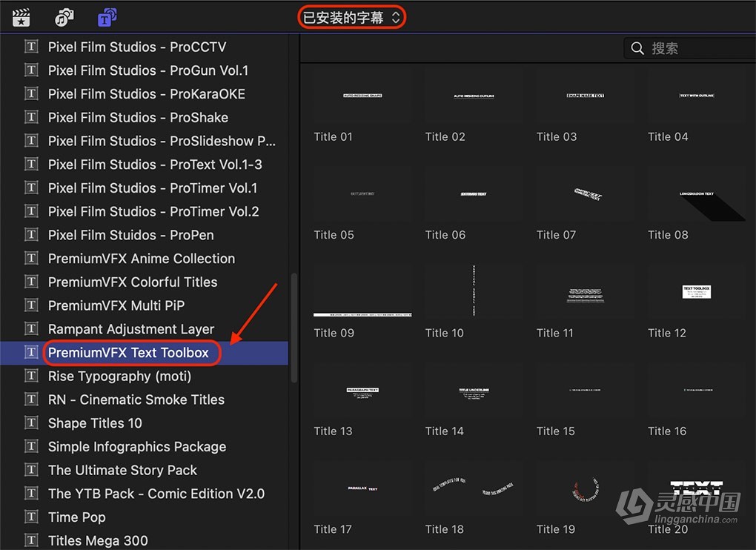Click the sidebar vertical scrollbar

[x=294, y=328]
